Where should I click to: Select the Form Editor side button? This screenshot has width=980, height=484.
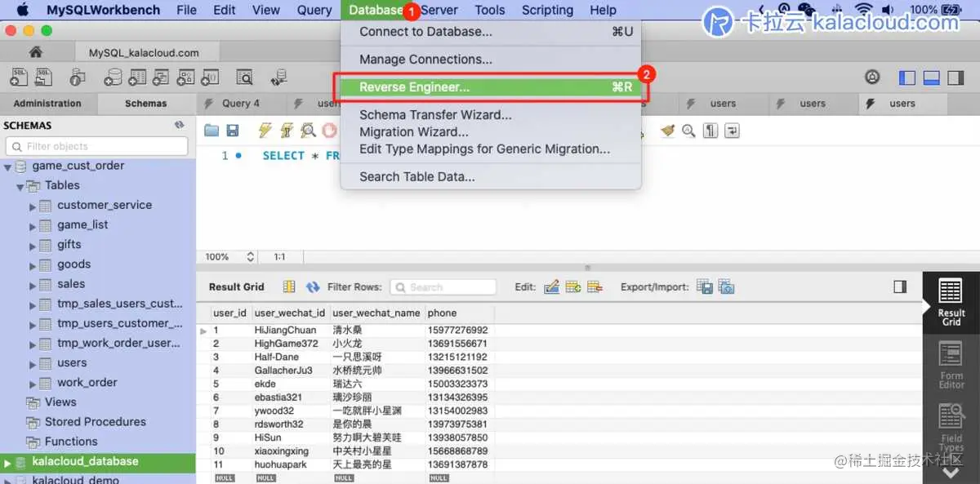(951, 365)
